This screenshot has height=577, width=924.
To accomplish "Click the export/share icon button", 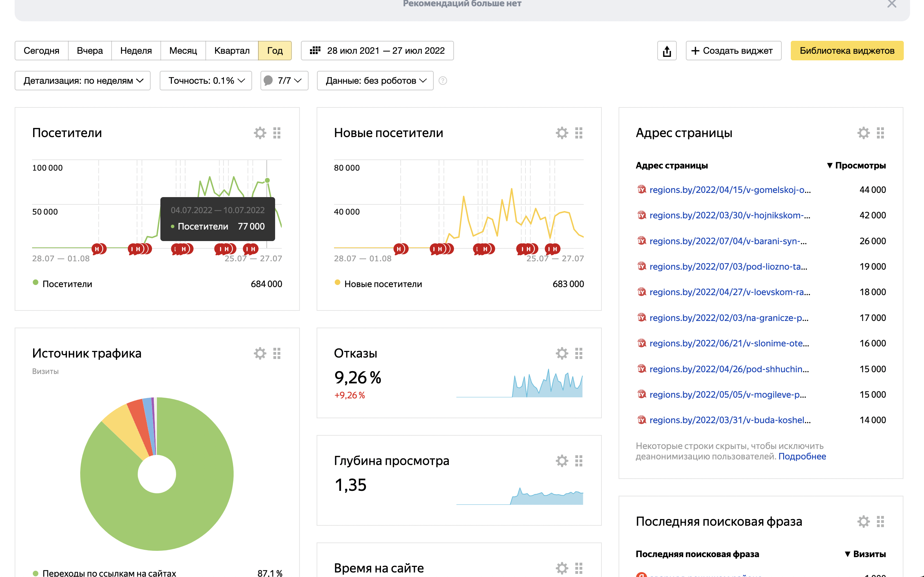I will 667,51.
